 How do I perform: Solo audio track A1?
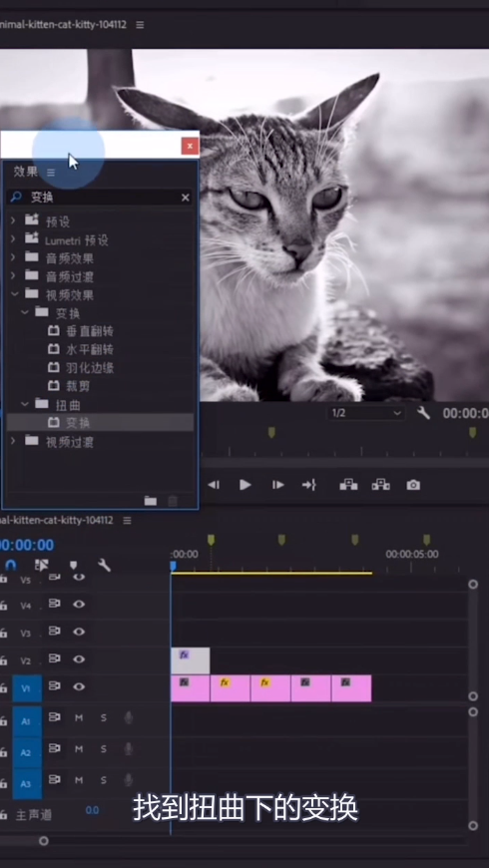click(104, 718)
